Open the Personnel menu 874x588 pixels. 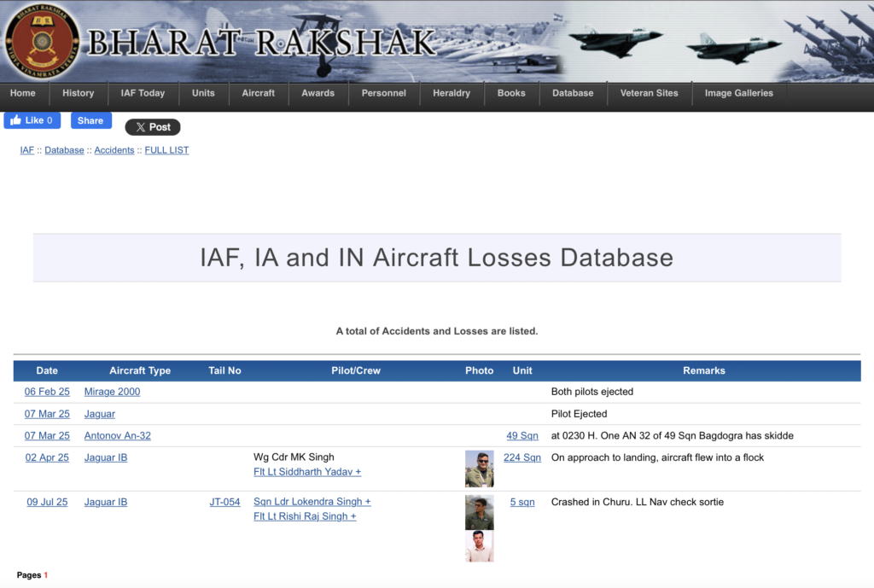[x=383, y=93]
